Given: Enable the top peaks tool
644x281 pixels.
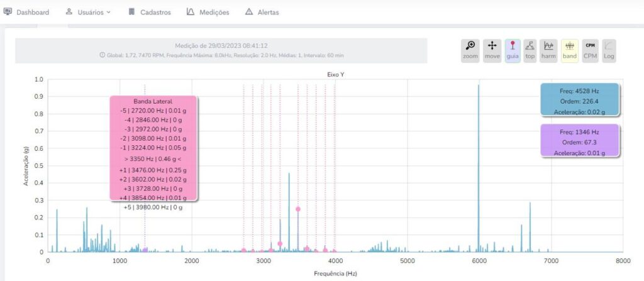Looking at the screenshot, I should (530, 50).
